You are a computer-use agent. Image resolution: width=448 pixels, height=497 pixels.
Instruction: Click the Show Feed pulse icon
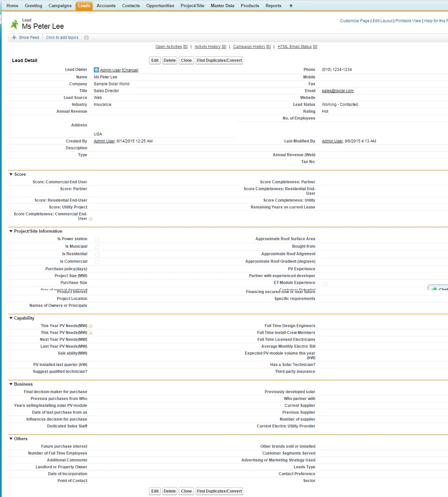[14, 37]
